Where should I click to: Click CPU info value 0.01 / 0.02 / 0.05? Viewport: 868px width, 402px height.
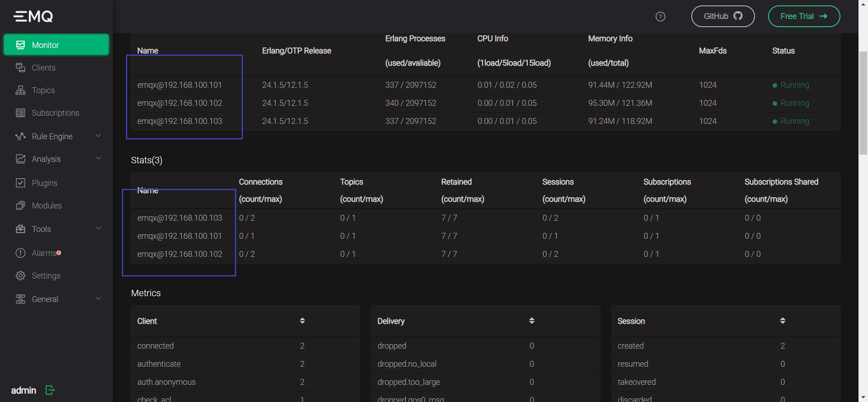[x=507, y=85]
